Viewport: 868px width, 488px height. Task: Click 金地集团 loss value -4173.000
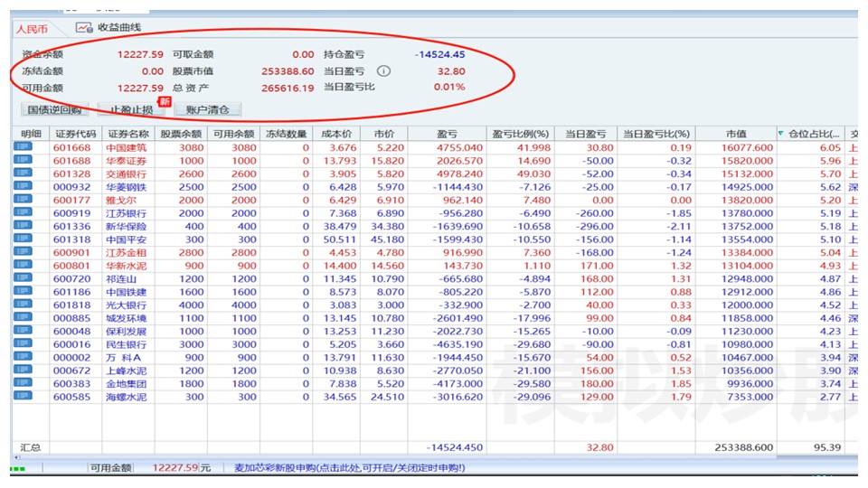pos(458,383)
